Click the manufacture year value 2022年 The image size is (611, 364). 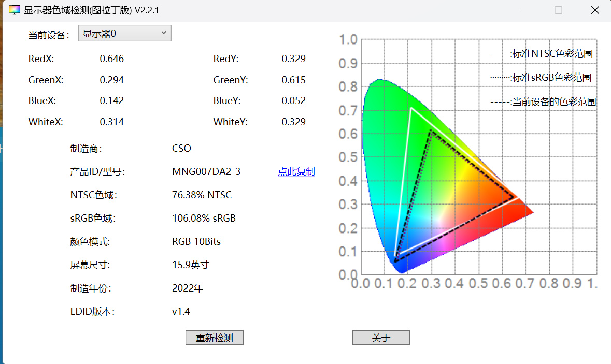[x=188, y=288]
